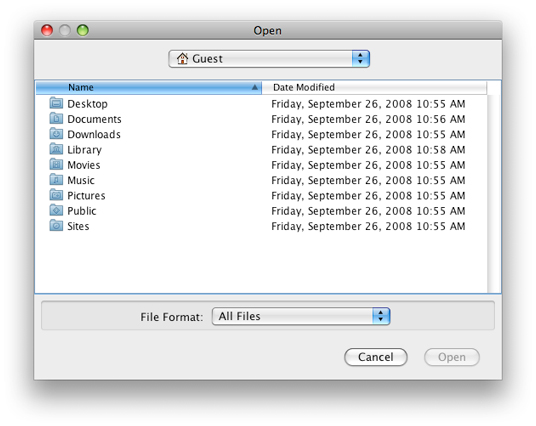Open the Guest location dropdown
This screenshot has height=426, width=536.
point(269,59)
